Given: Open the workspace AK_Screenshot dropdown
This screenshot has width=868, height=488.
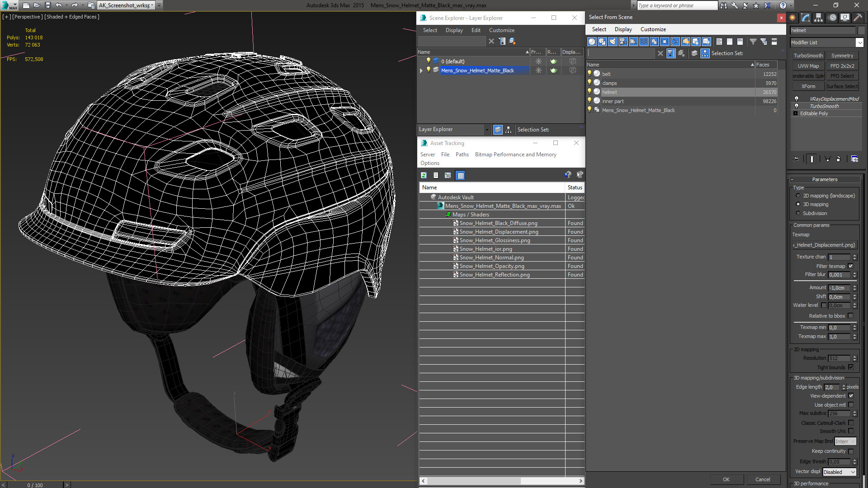Looking at the screenshot, I should tap(152, 5).
